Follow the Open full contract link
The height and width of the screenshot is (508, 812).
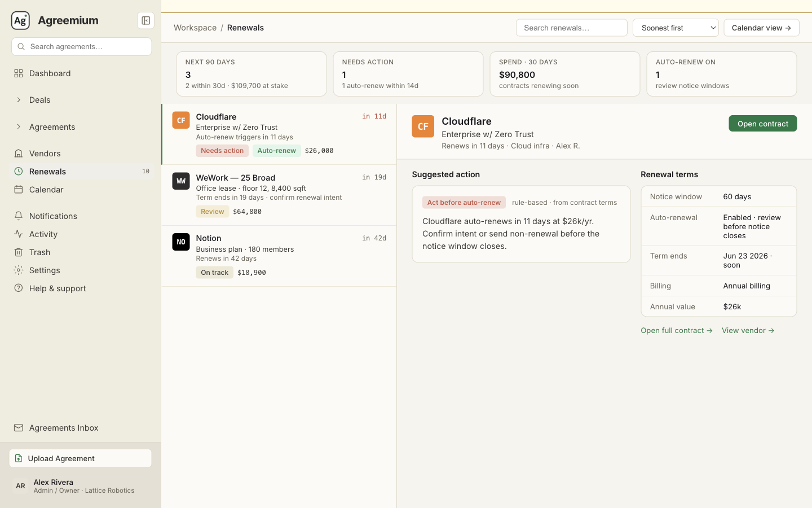pos(677,331)
